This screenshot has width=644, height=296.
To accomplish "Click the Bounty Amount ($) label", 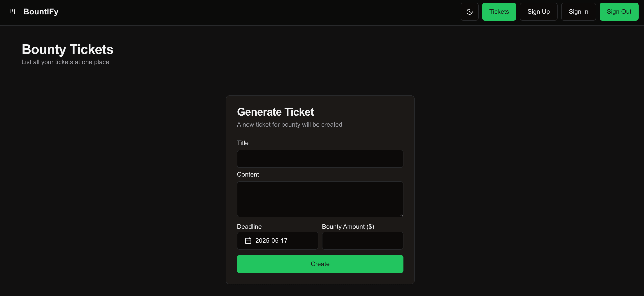I will click(348, 227).
